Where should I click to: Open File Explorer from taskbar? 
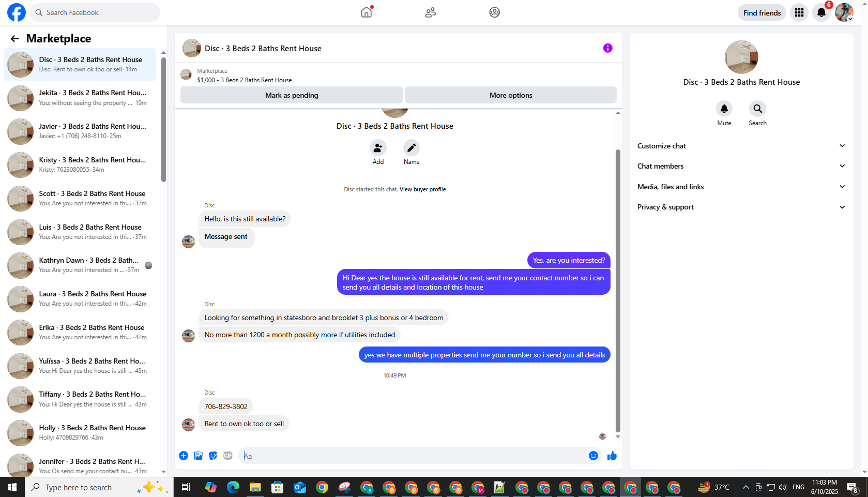(x=255, y=487)
